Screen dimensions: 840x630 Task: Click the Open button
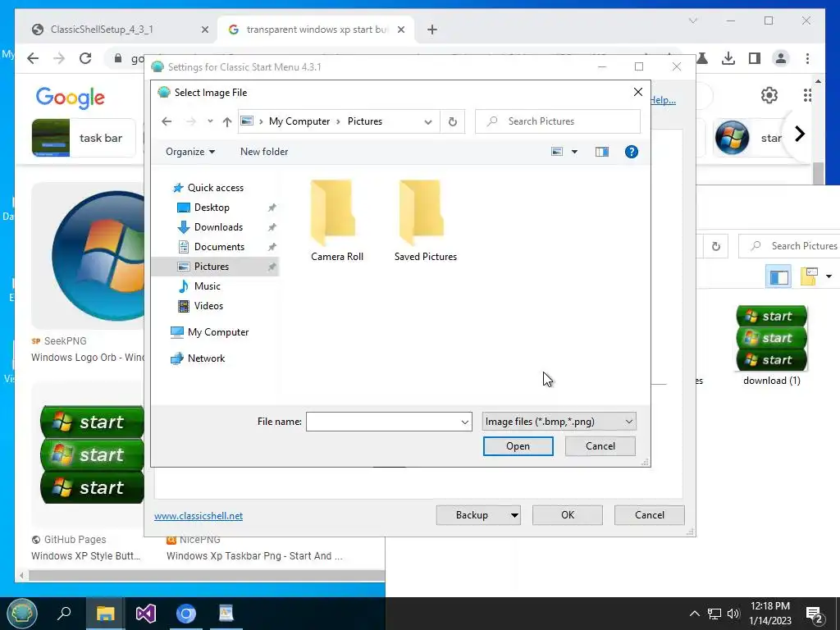coord(518,446)
